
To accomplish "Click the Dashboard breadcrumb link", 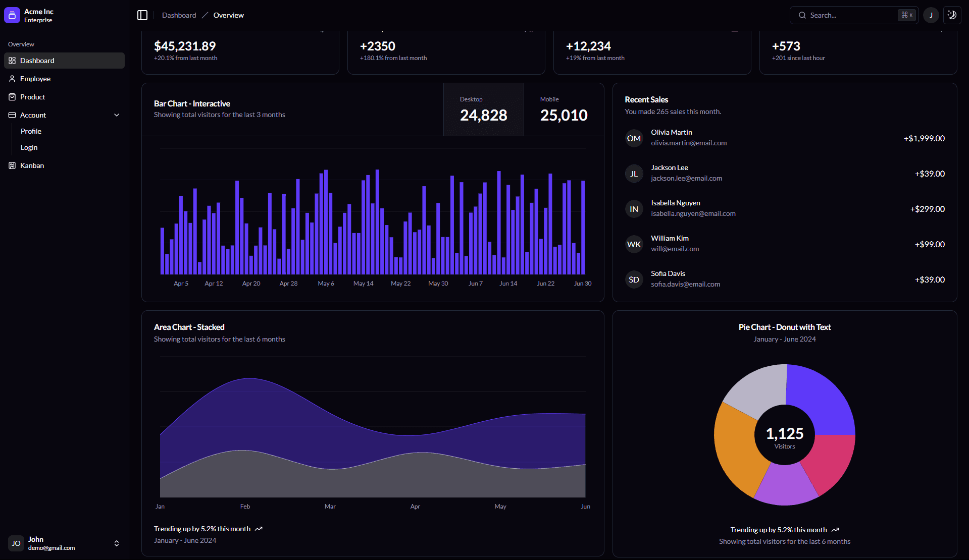I will tap(179, 15).
